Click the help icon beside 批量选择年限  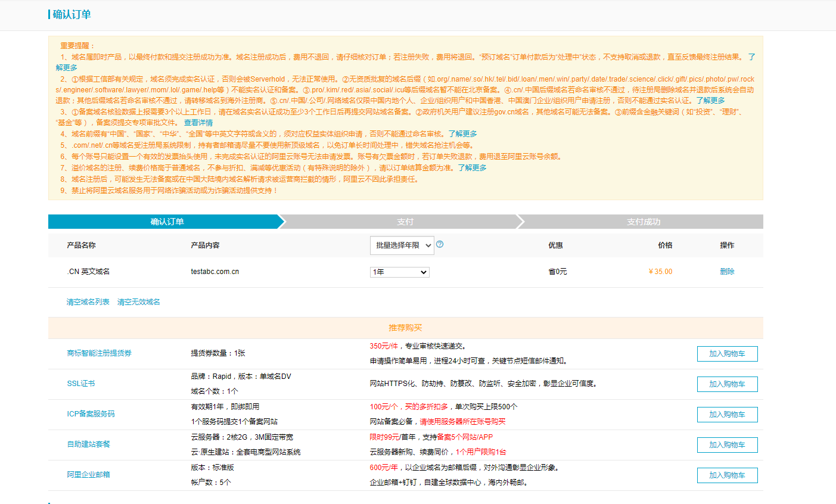pos(440,244)
